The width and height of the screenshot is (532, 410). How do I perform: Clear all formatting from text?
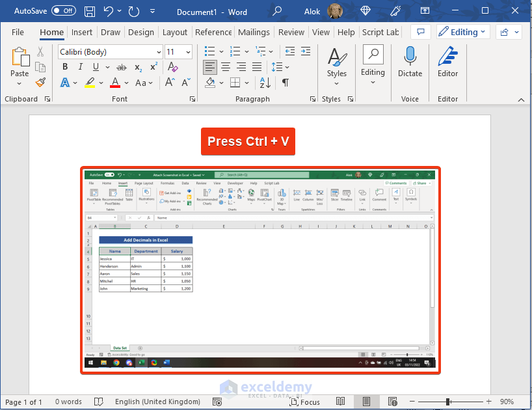coord(173,66)
